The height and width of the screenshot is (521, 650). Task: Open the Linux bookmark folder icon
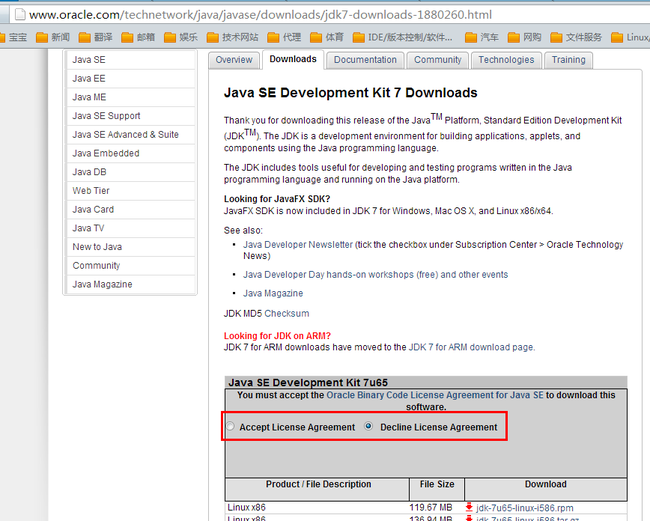pos(617,38)
